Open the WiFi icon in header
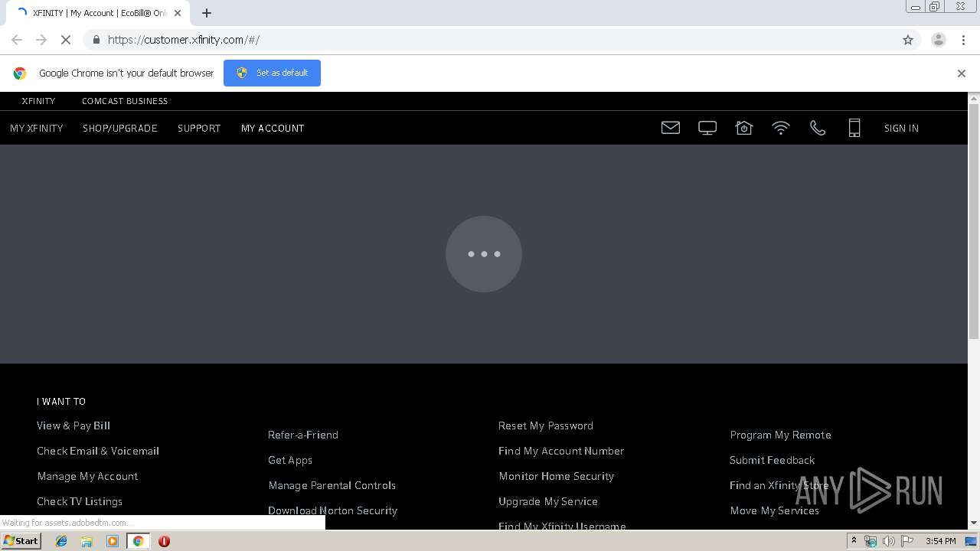This screenshot has width=980, height=551. point(781,128)
